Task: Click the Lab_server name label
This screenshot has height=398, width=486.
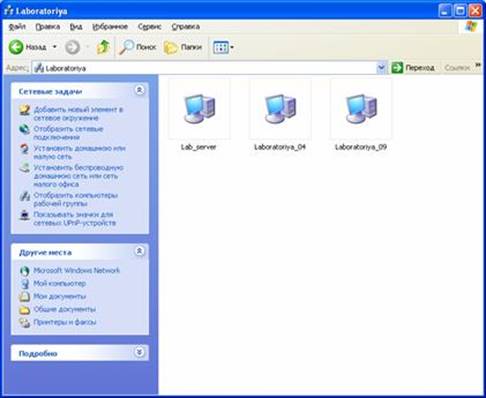Action: [199, 147]
